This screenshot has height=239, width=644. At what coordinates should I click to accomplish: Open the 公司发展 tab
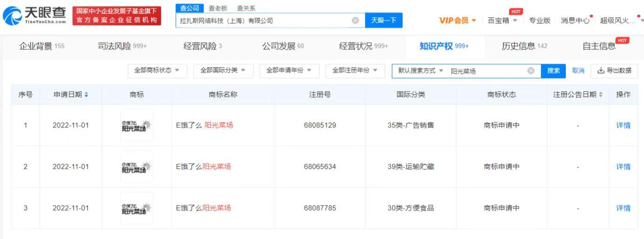tap(283, 46)
